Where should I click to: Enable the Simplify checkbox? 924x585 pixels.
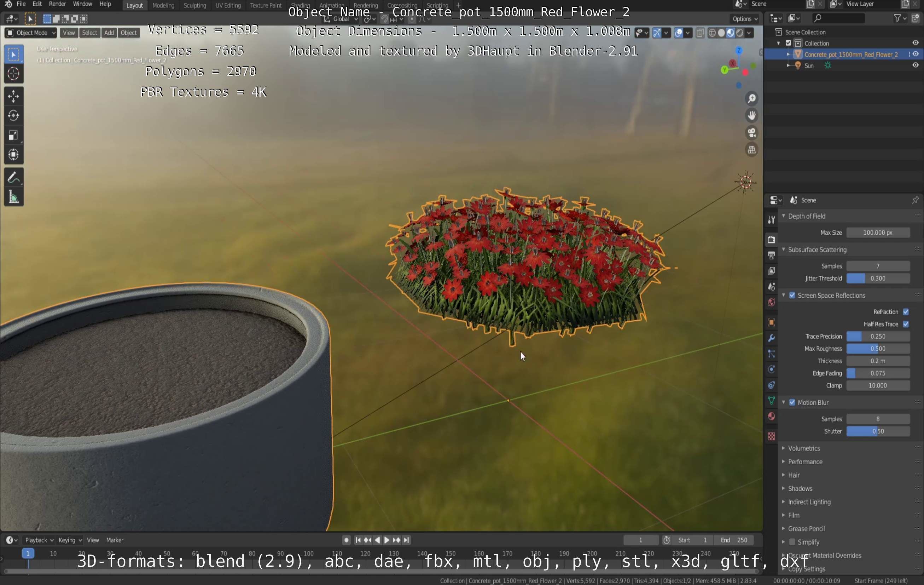[792, 542]
